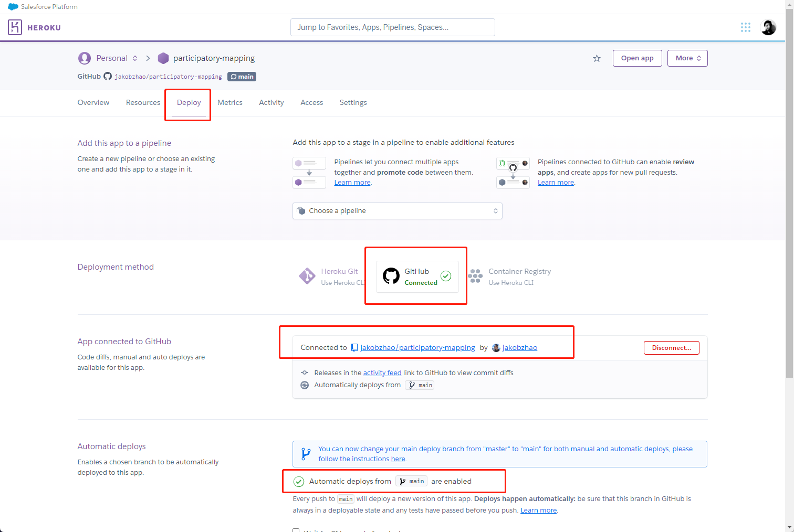794x532 pixels.
Task: Click the Salesforce cloud icon
Action: 13,7
